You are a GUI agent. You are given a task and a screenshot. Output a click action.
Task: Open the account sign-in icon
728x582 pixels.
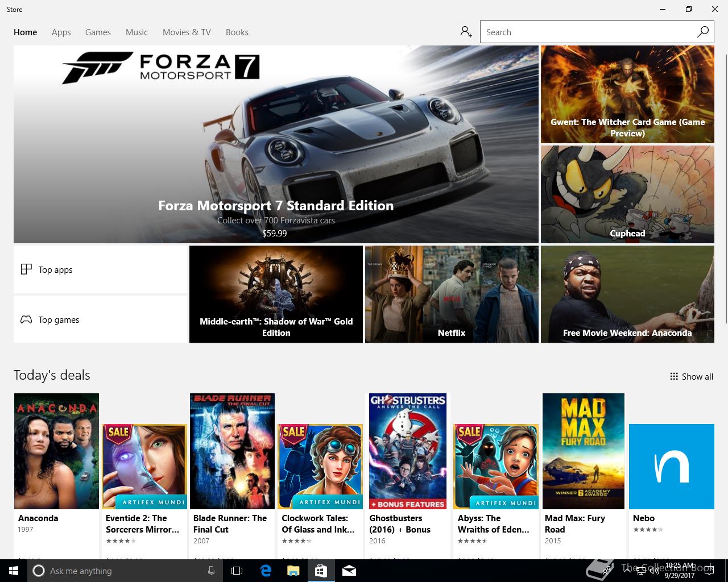466,32
